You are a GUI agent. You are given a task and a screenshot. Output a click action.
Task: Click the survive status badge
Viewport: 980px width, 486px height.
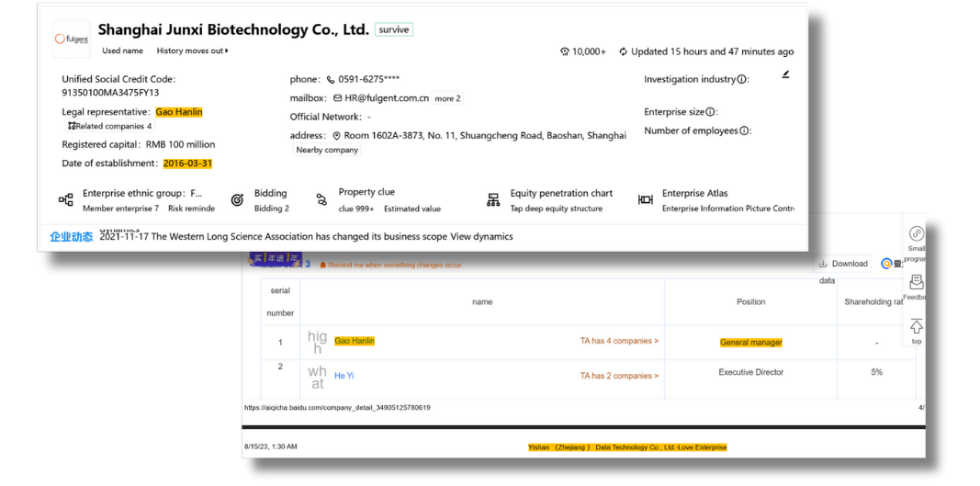coord(394,29)
